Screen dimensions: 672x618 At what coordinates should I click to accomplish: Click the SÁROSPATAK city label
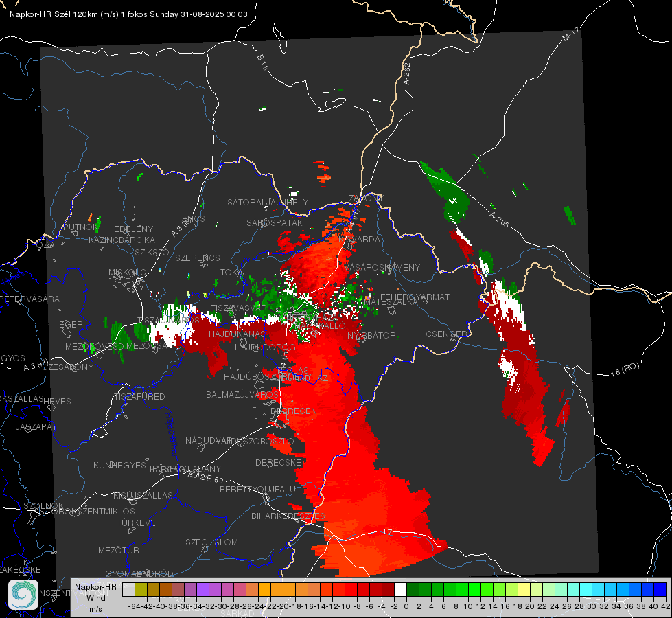[275, 222]
